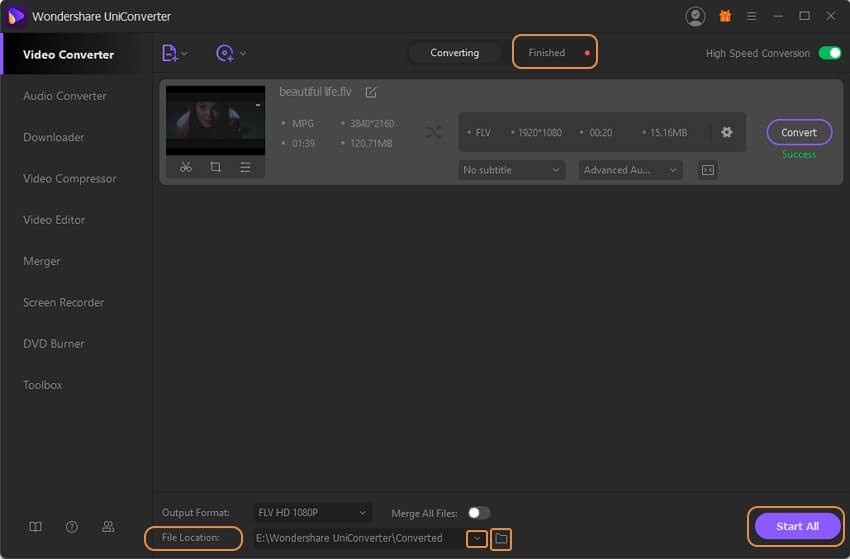This screenshot has height=559, width=850.
Task: Click the 01:39 source duration text
Action: point(303,144)
